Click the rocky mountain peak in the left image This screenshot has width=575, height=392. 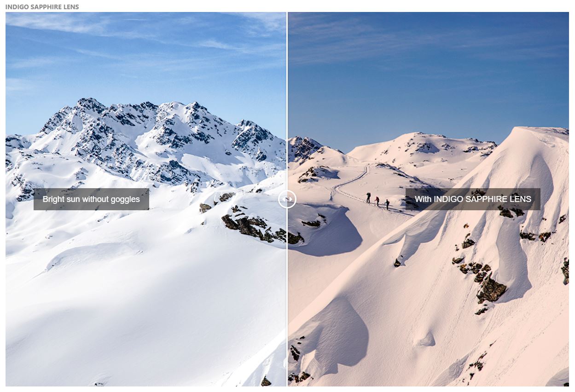[152, 133]
